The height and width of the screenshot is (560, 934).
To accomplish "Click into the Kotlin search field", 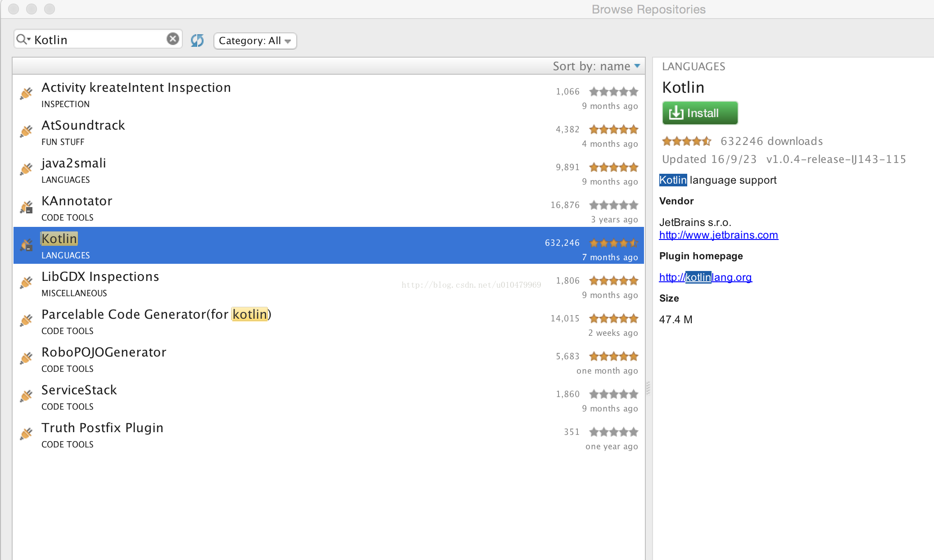I will [99, 40].
